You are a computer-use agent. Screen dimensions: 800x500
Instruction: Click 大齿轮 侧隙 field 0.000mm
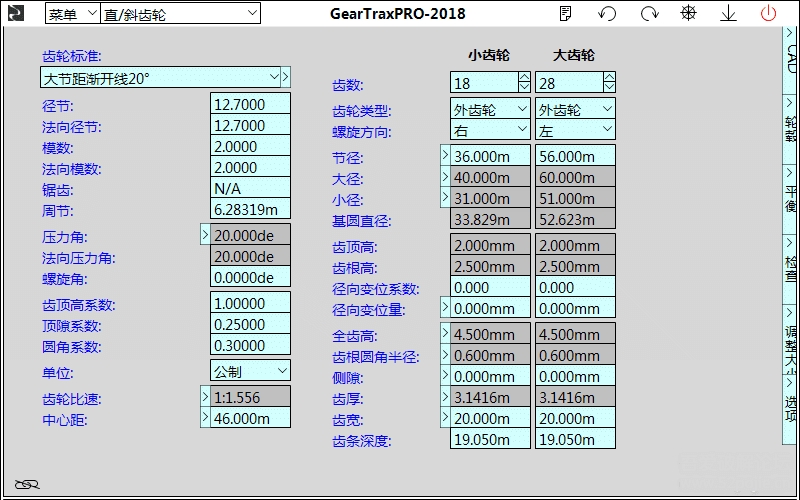coord(575,376)
